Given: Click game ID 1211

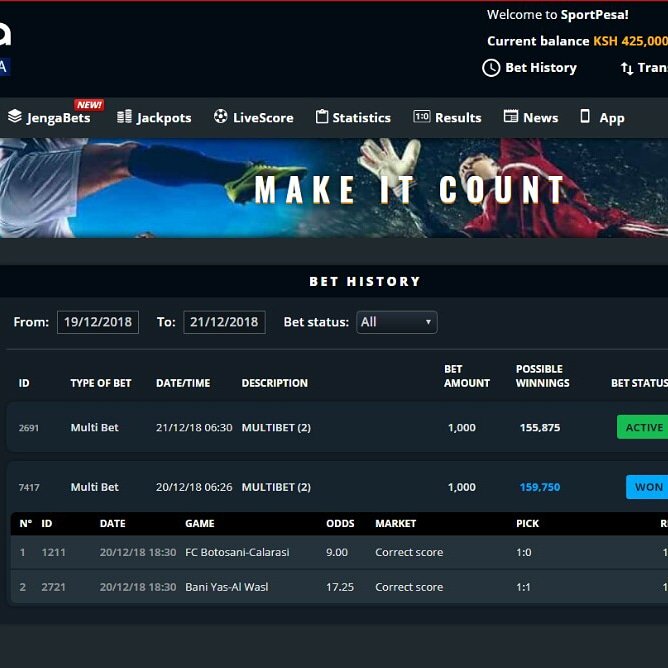Looking at the screenshot, I should (x=53, y=552).
